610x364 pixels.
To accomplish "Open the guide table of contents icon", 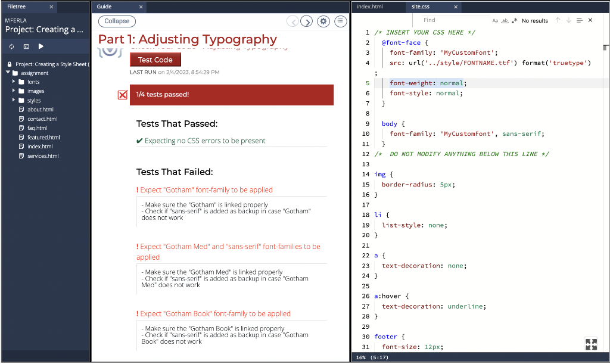I will click(x=340, y=21).
